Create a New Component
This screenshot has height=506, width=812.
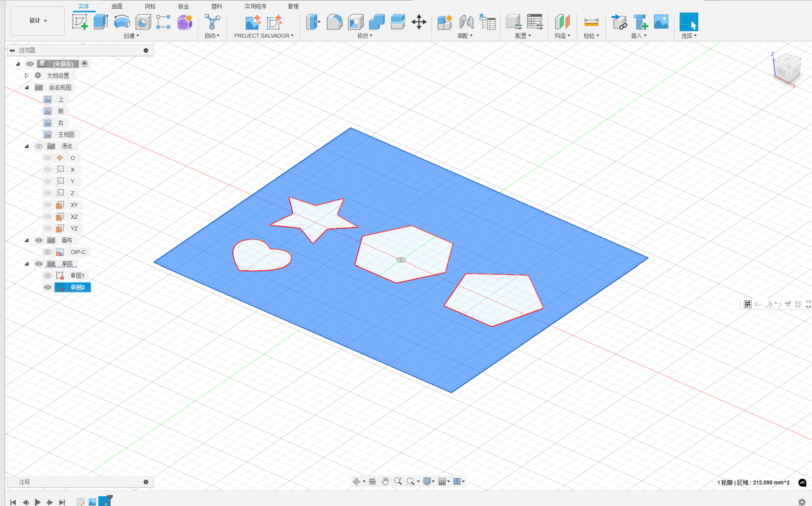445,22
